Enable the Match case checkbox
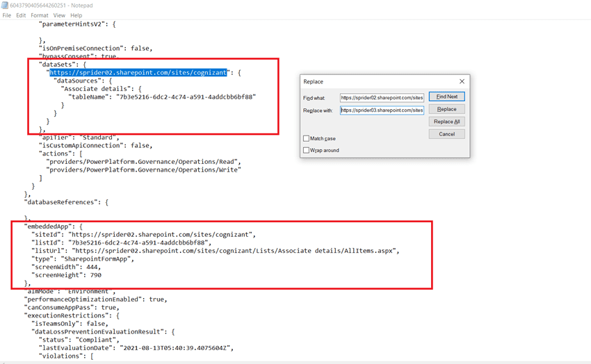This screenshot has width=591, height=364. click(307, 139)
